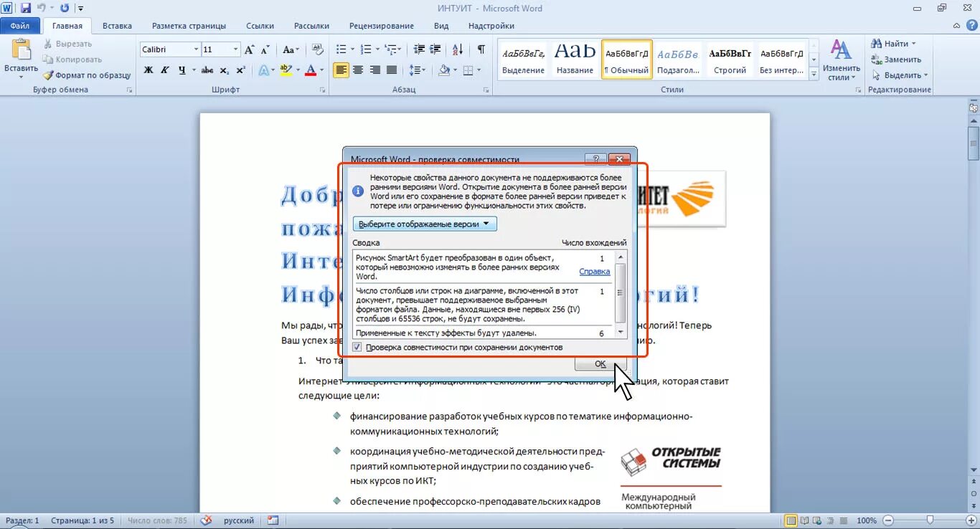Toggle strikethrough (abc) formatting
Screen dimensions: 980x529
tap(207, 70)
